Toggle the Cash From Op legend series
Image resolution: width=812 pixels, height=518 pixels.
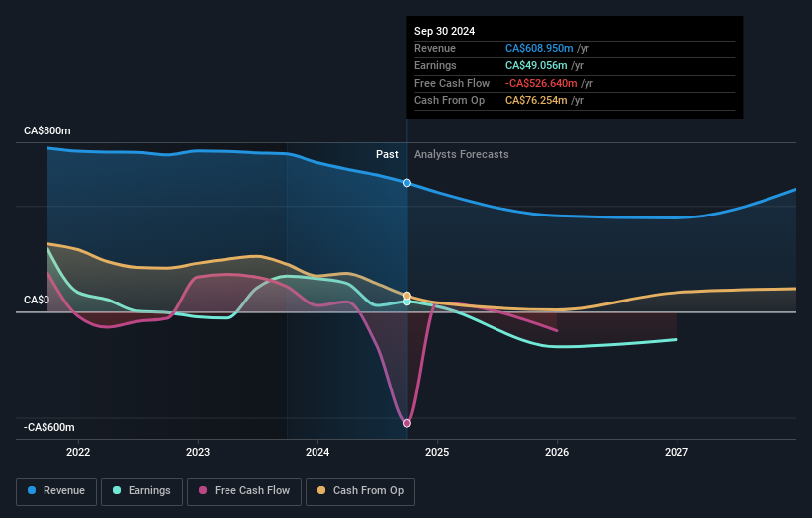tap(360, 491)
